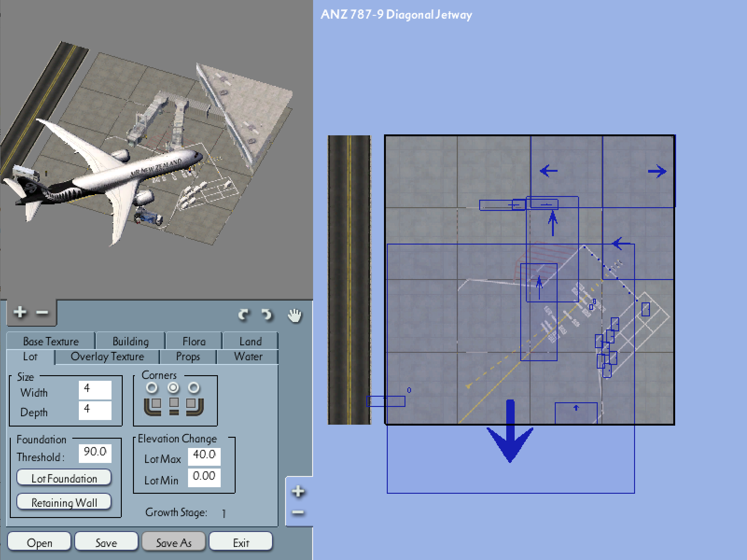Switch to the Base Texture tab
The width and height of the screenshot is (747, 560).
pyautogui.click(x=51, y=341)
